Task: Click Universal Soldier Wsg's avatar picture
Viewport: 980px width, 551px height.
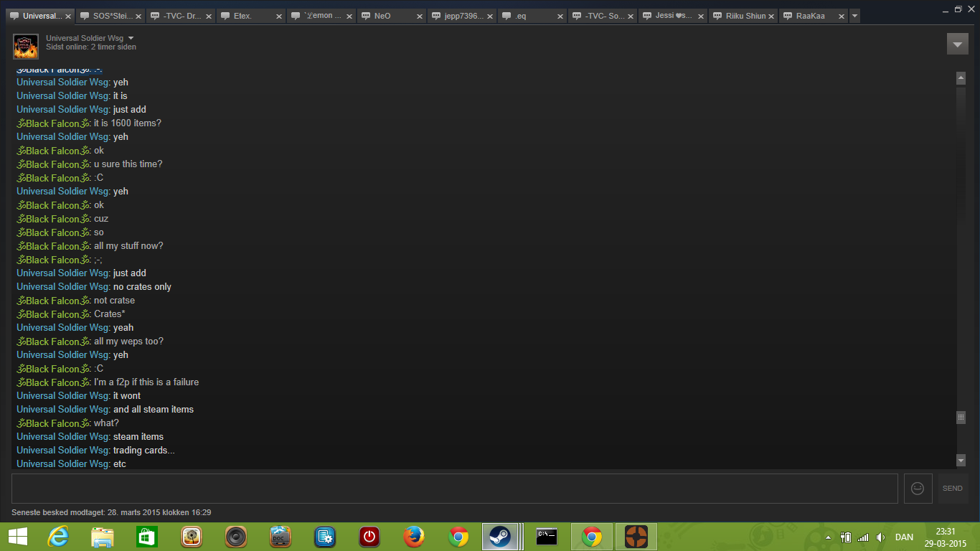Action: click(x=26, y=47)
